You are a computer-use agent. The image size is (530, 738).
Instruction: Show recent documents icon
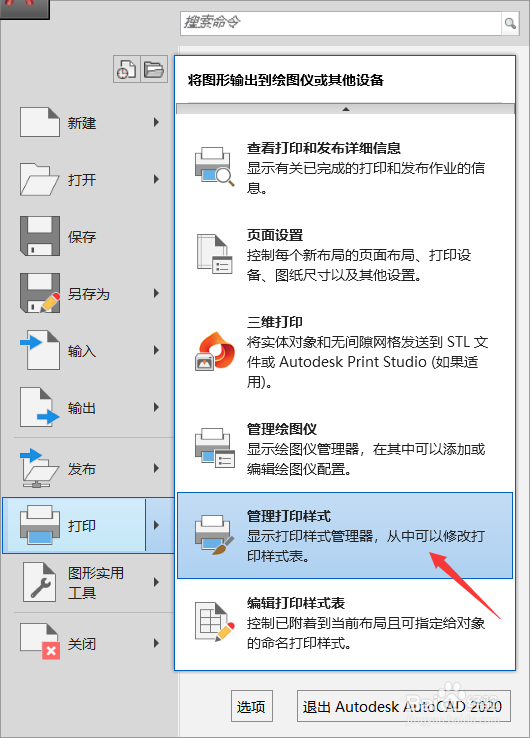pyautogui.click(x=127, y=69)
